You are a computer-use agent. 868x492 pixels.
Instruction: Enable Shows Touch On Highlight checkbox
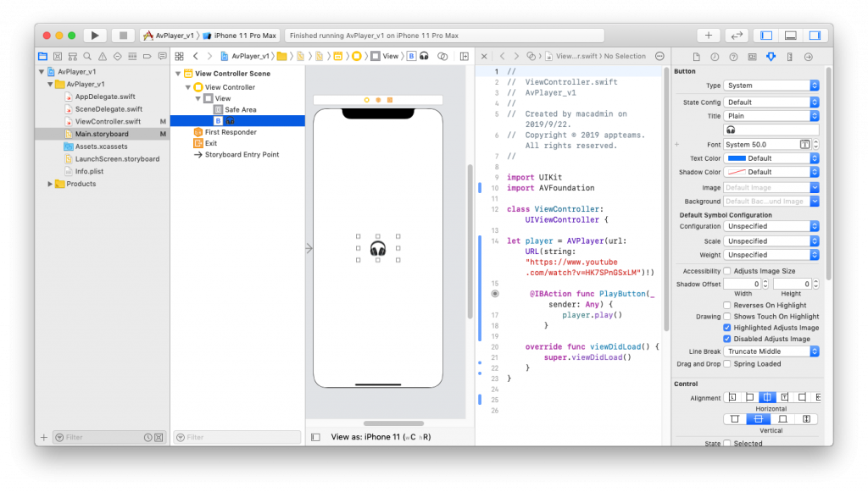coord(726,317)
